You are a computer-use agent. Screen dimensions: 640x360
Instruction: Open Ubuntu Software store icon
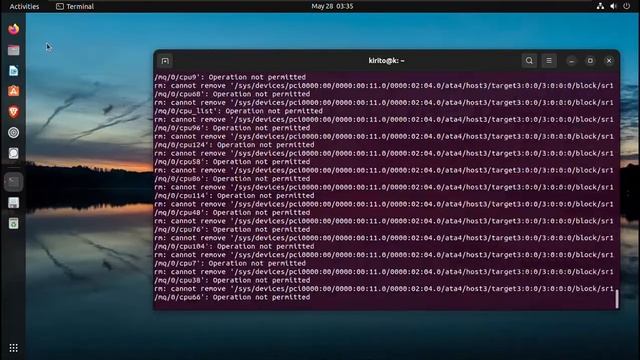(13, 91)
